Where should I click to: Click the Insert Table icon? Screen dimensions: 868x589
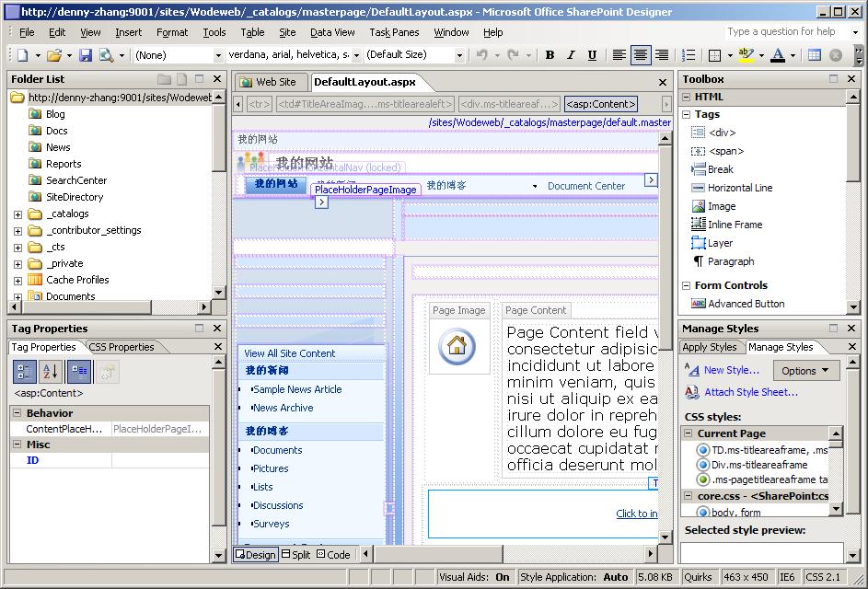tap(815, 55)
